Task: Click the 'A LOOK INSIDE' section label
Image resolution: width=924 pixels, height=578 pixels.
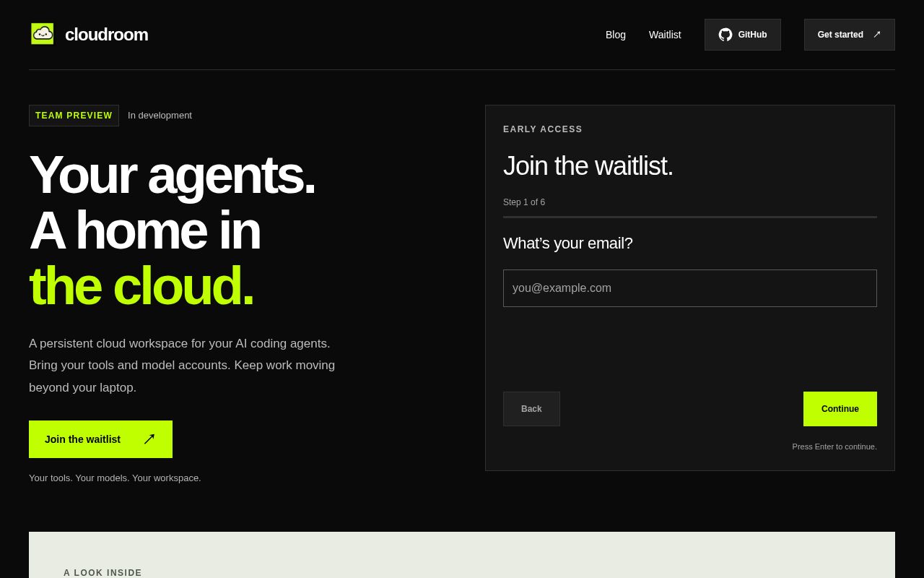Action: coord(103,573)
